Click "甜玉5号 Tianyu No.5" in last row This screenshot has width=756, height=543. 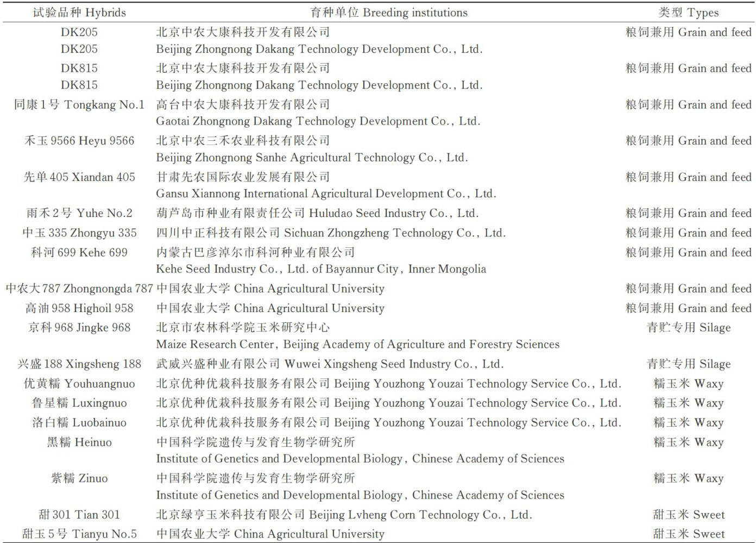79,534
